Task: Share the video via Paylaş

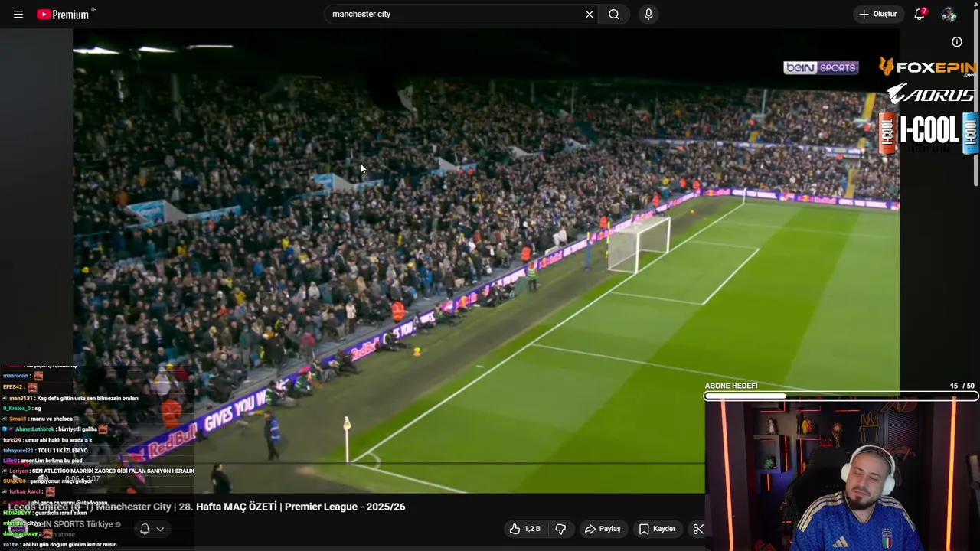Action: click(x=603, y=529)
